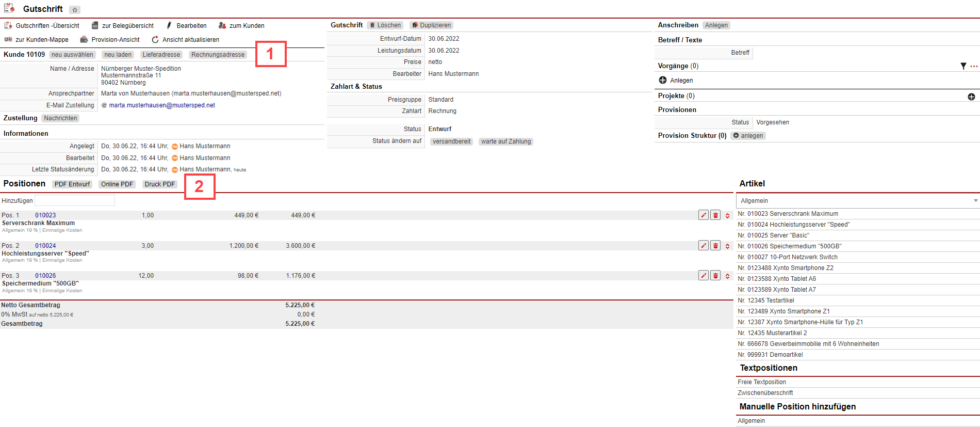
Task: Set status to versandbereit
Action: tap(451, 141)
